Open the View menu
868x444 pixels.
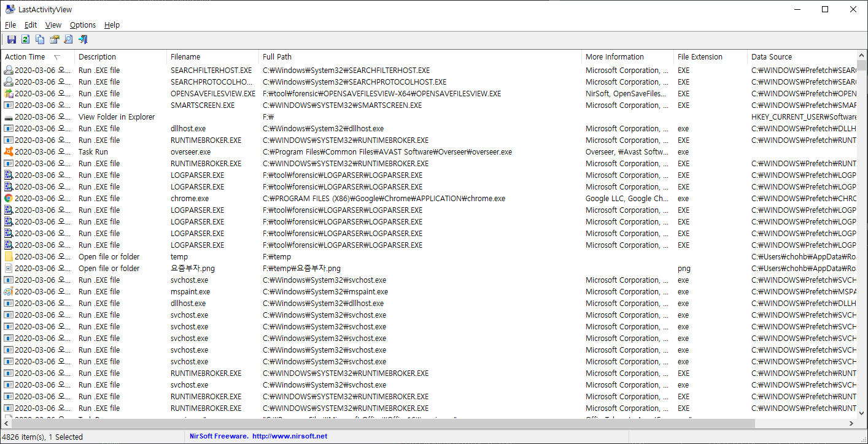[53, 25]
